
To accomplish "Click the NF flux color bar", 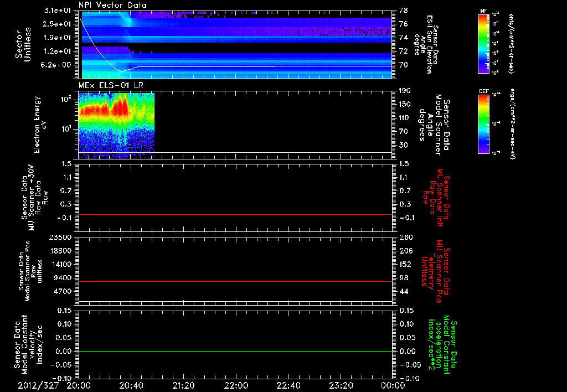I will (x=484, y=44).
